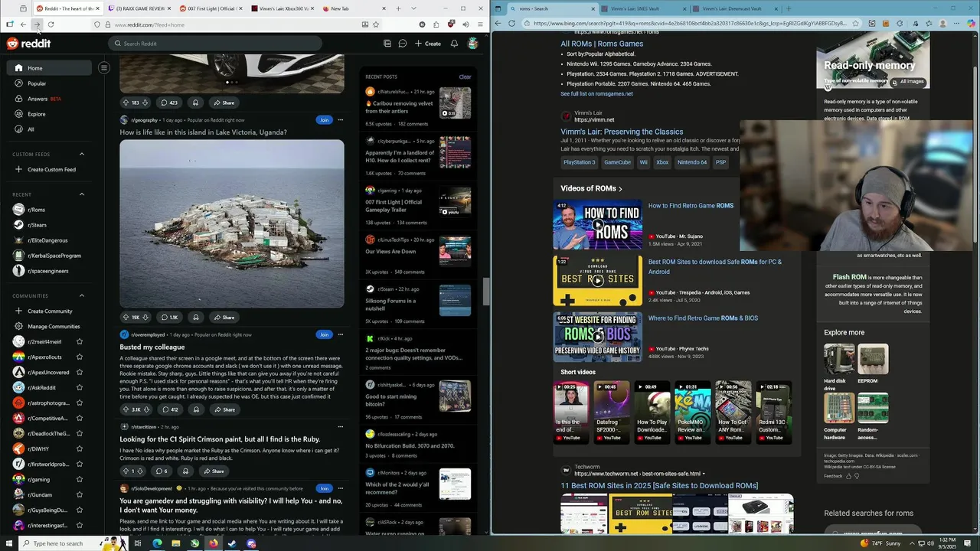Favorite r/Apexrollouts with star toggle
Image resolution: width=980 pixels, height=551 pixels.
[x=79, y=357]
